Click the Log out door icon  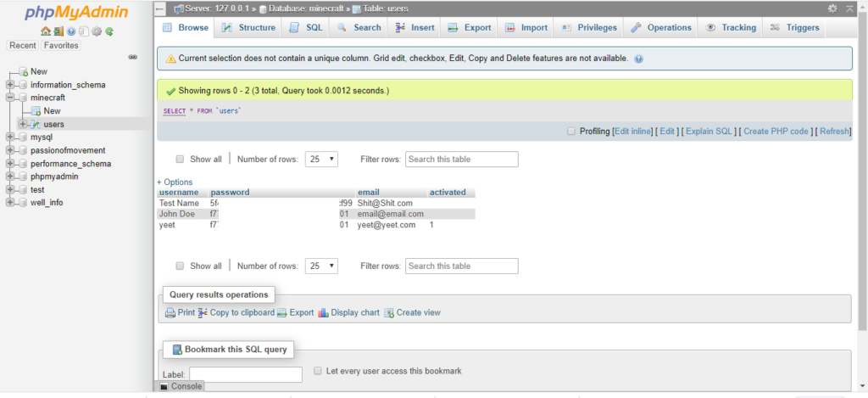click(58, 31)
